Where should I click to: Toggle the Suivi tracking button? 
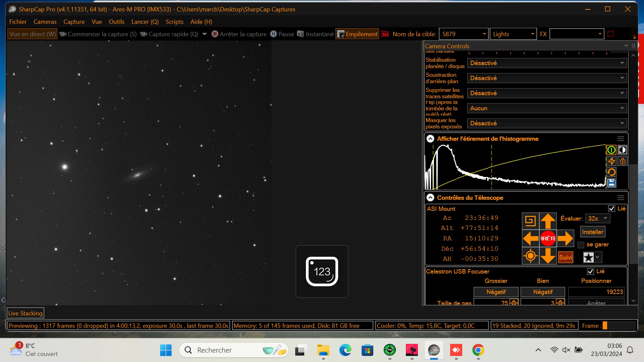pos(566,257)
